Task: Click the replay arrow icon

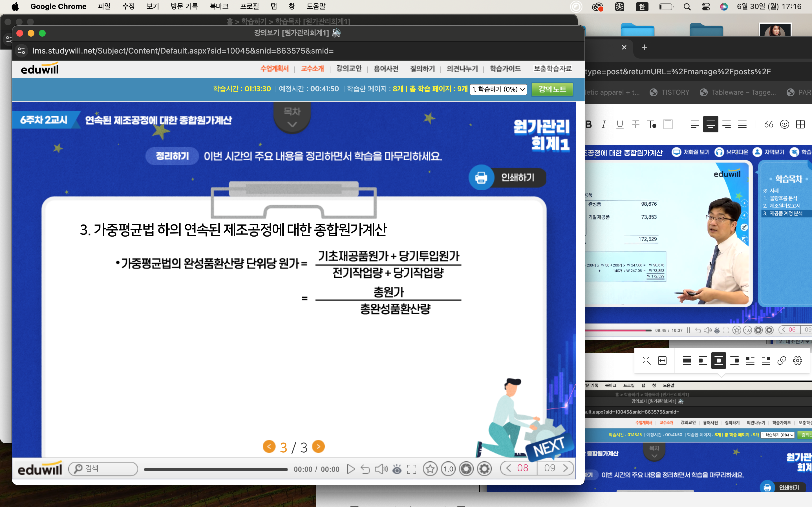Action: [365, 469]
